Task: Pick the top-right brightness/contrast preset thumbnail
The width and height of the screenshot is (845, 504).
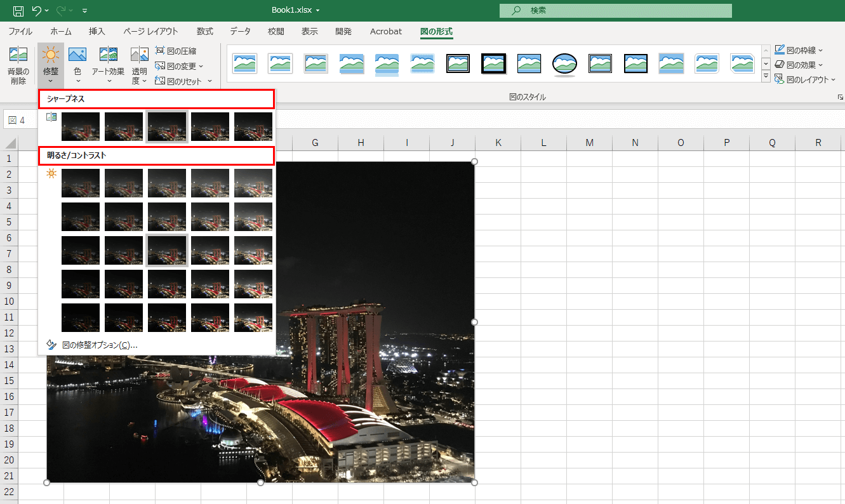Action: [x=253, y=183]
